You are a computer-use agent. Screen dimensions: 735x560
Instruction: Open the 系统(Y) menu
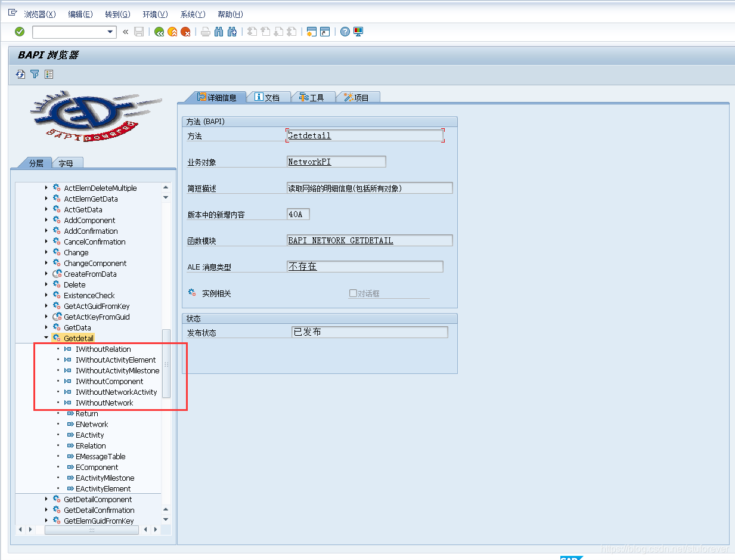click(x=193, y=14)
